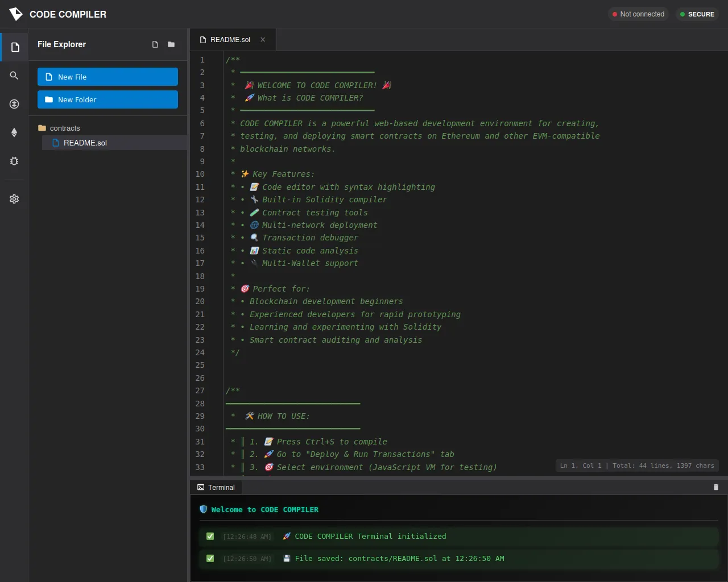The image size is (728, 582).
Task: Close the README.sol tab
Action: pyautogui.click(x=263, y=40)
